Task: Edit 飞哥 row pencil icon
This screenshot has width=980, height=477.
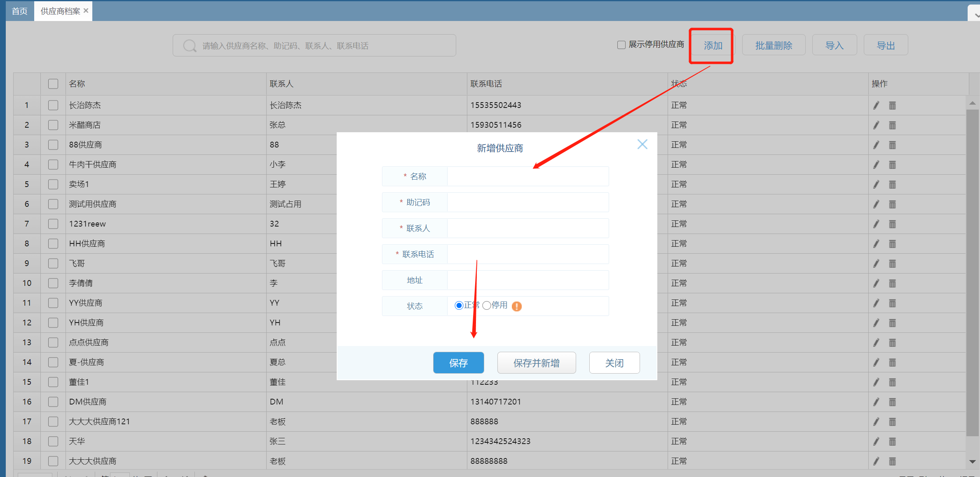Action: point(876,264)
